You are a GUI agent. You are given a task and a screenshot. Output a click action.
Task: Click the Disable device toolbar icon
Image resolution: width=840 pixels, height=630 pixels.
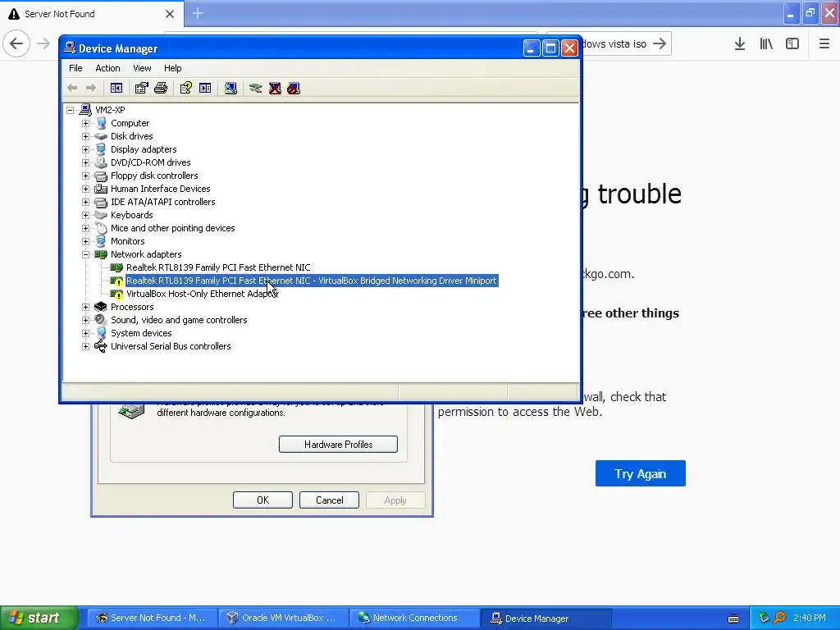point(294,88)
